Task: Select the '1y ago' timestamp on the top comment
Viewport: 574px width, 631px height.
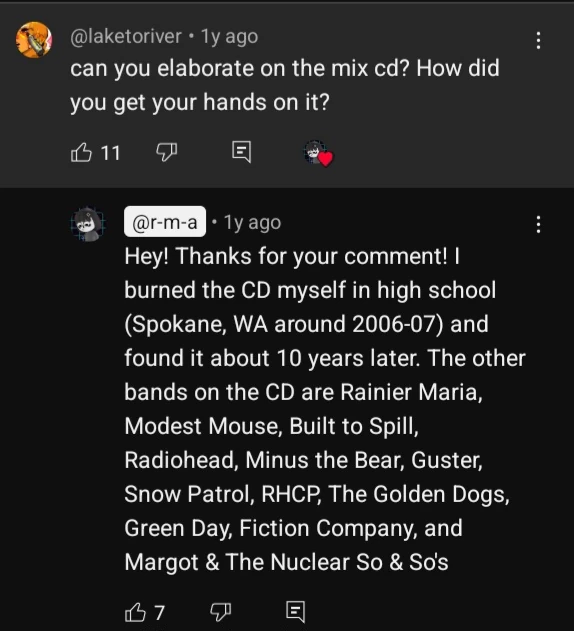Action: pos(229,37)
